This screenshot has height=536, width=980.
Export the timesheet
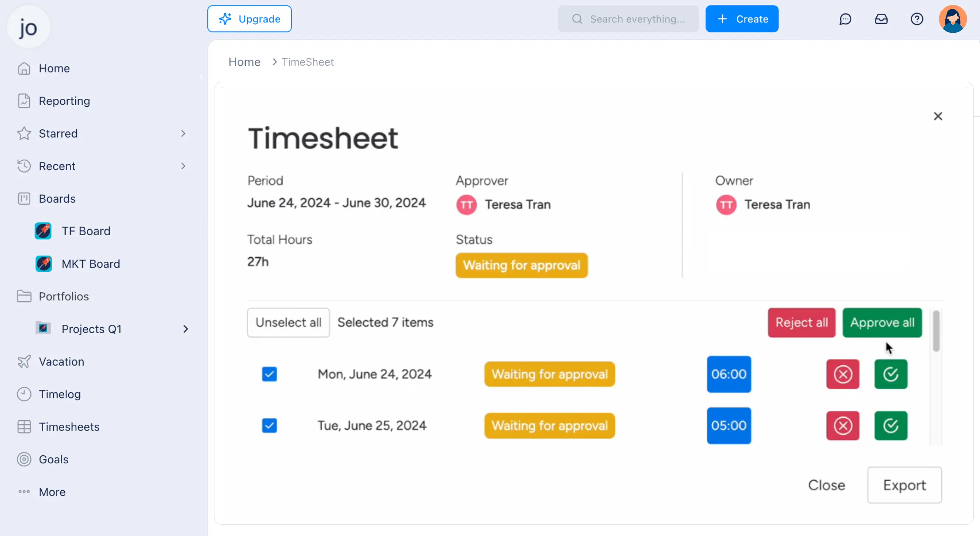point(904,485)
